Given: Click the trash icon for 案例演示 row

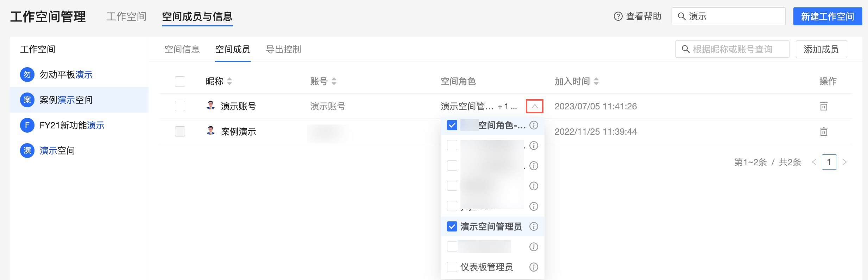Looking at the screenshot, I should point(824,132).
